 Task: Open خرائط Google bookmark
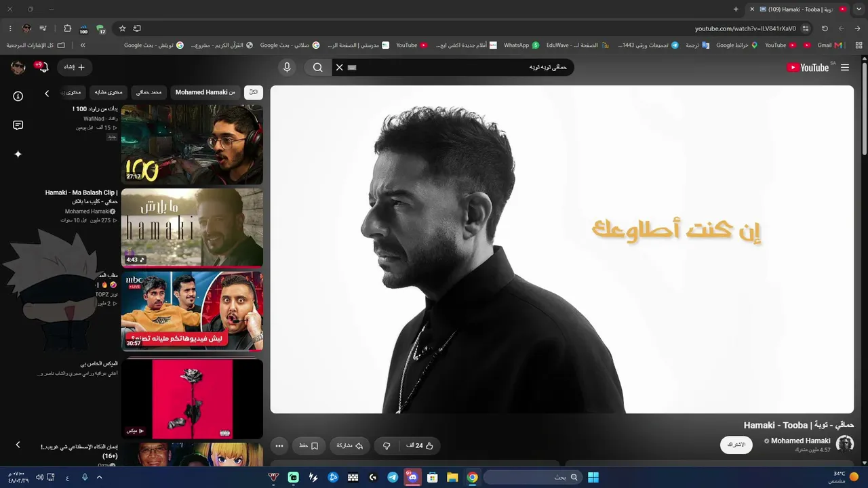pyautogui.click(x=736, y=45)
